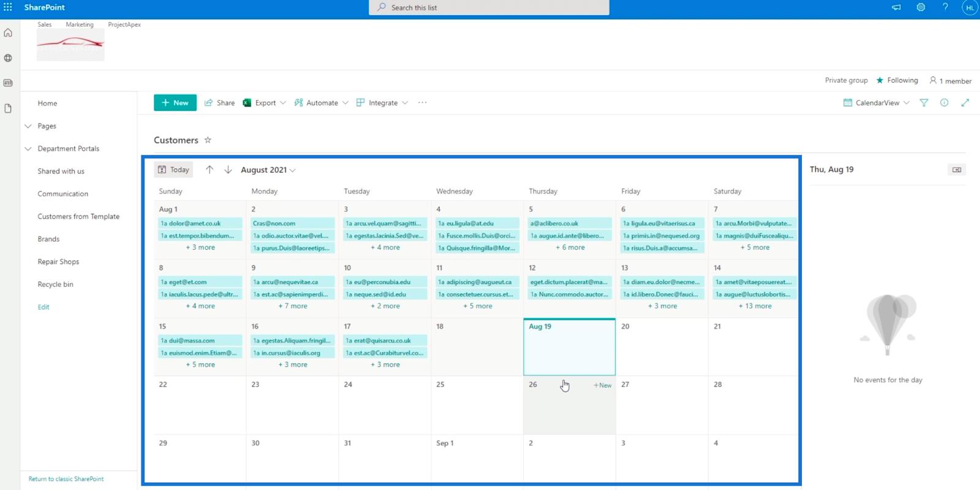Open the August 2021 month picker
Viewport: 980px width, 490px height.
(268, 170)
